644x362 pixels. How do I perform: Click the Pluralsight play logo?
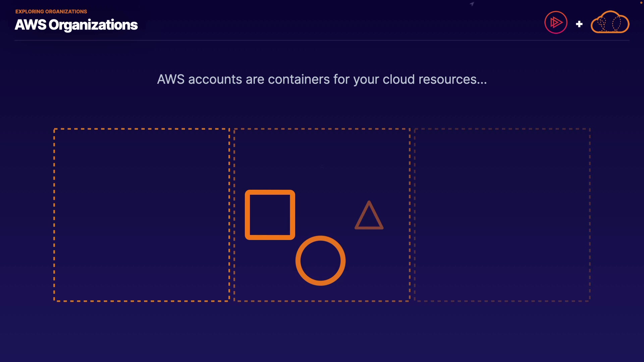pyautogui.click(x=556, y=22)
